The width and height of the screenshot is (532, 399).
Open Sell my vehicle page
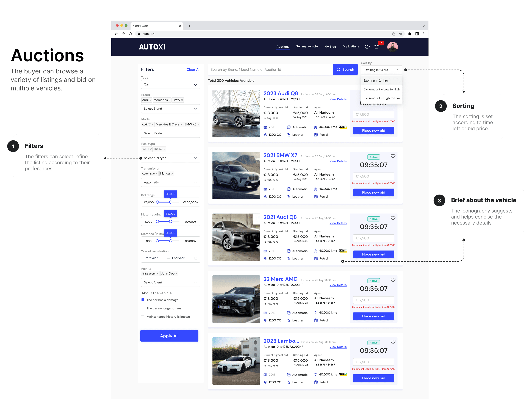click(x=307, y=46)
